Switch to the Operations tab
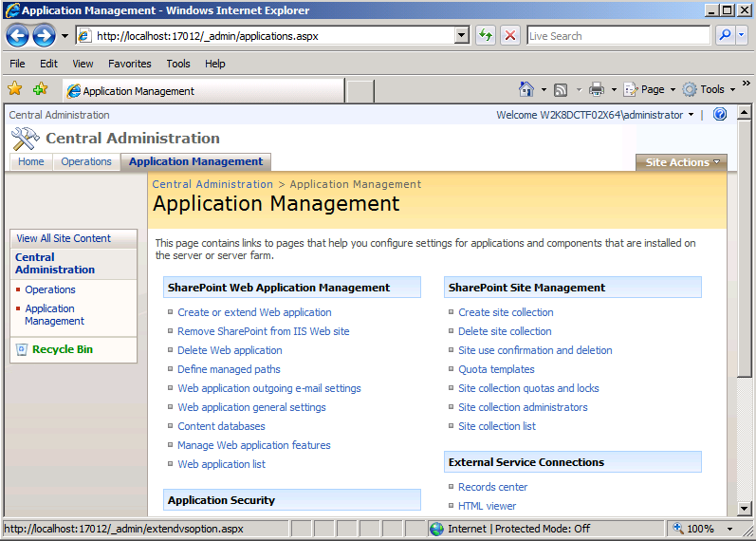Viewport: 756px width, 541px height. [x=86, y=161]
